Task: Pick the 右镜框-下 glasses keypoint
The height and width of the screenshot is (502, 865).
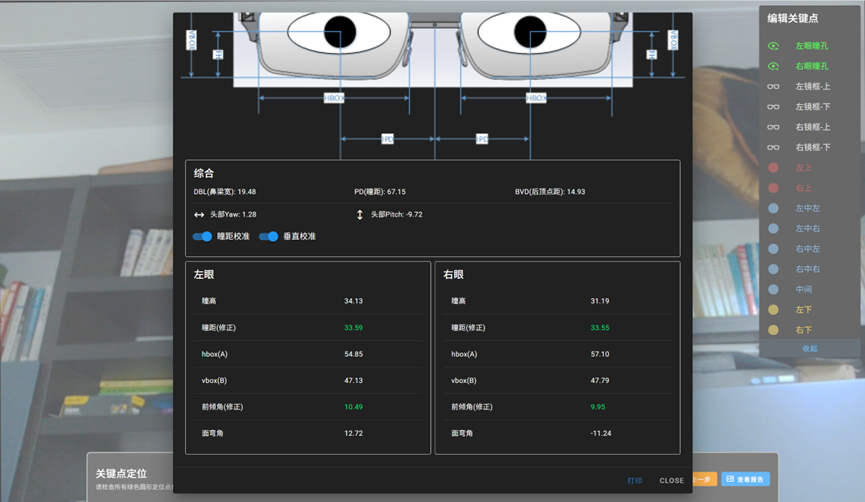Action: point(798,147)
